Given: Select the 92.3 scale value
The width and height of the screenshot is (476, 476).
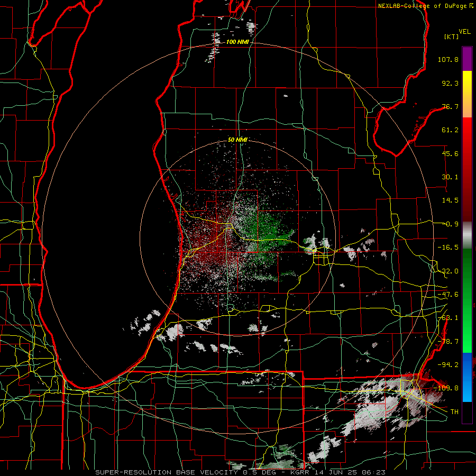Looking at the screenshot, I should click(x=450, y=83).
